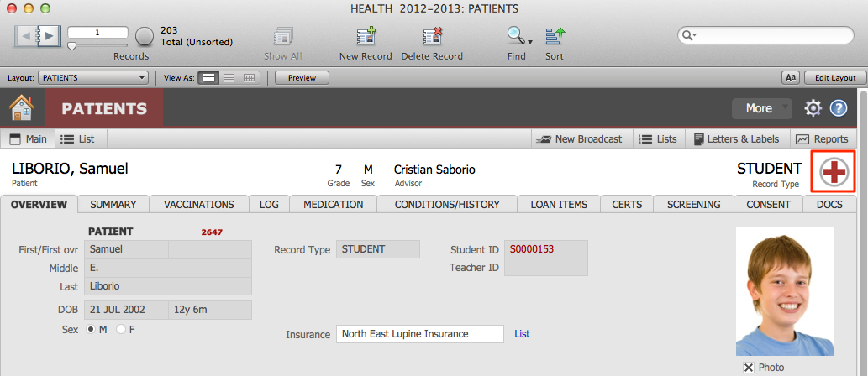Viewport: 868px width, 376px height.
Task: Create a New Record from toolbar
Action: click(x=366, y=37)
